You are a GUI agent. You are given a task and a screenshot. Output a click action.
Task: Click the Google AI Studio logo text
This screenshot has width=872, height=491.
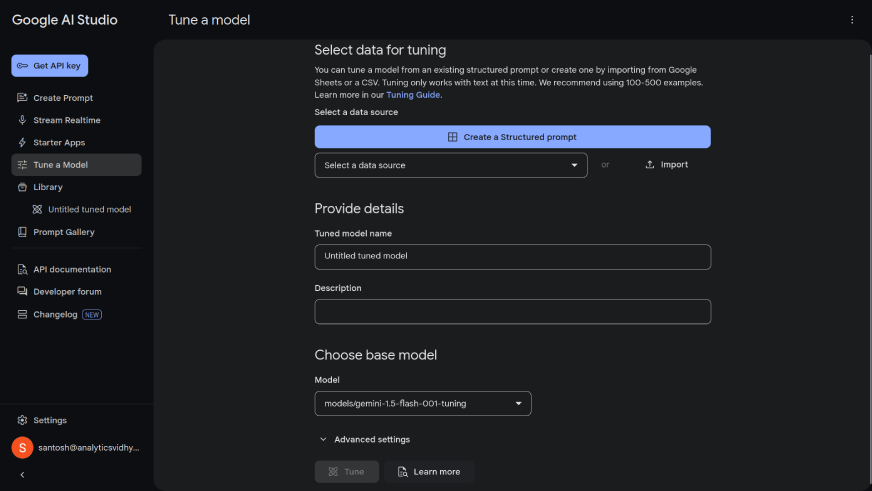65,20
